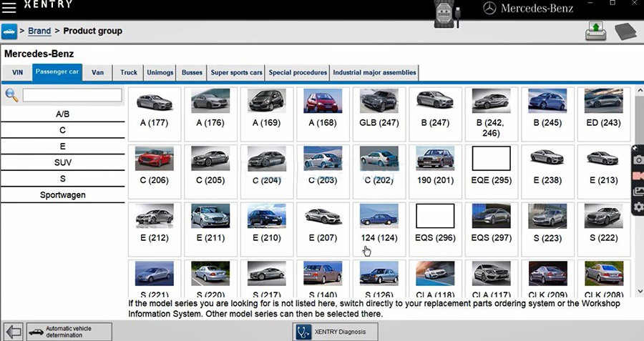Navigate to Brand breadcrumb

(39, 31)
